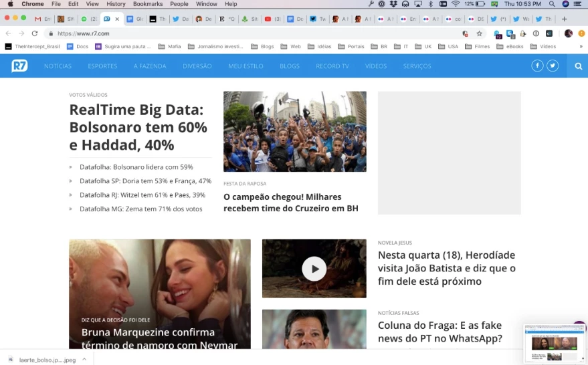Viewport: 588px width, 365px height.
Task: Select Esportes in navigation bar
Action: [102, 66]
